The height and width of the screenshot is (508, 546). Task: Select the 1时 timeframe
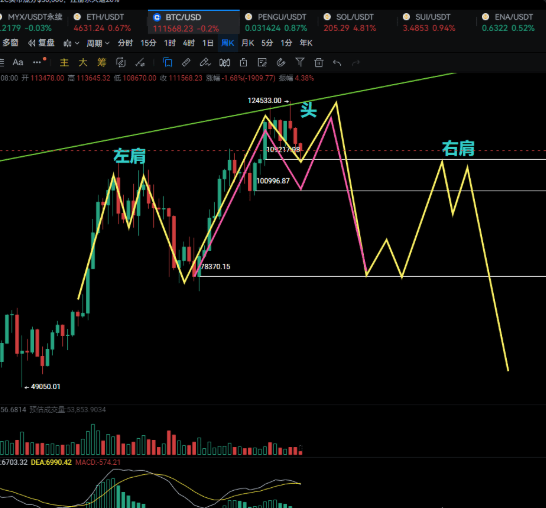[x=170, y=43]
